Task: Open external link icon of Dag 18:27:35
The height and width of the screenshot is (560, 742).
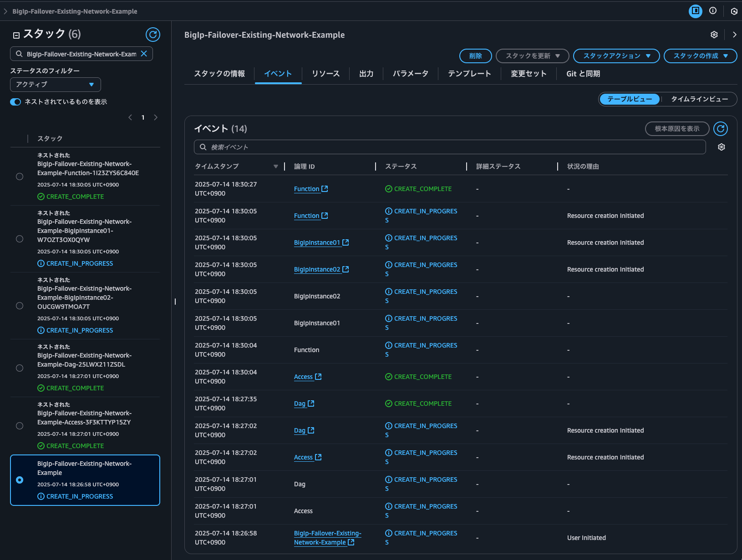Action: (x=311, y=404)
